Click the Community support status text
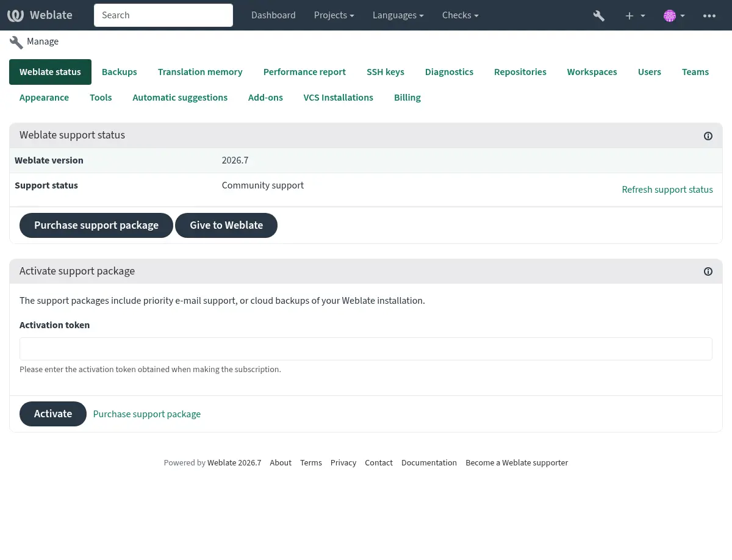Viewport: 732px width, 560px height. click(x=263, y=185)
